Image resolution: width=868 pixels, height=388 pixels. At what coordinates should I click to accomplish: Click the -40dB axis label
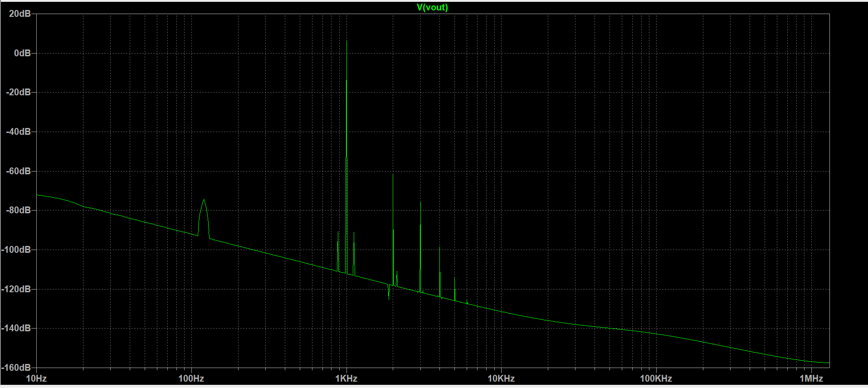(x=18, y=132)
